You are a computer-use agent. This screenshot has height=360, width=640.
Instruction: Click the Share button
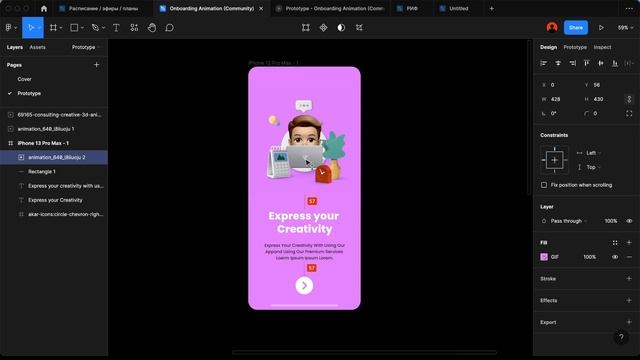(576, 27)
